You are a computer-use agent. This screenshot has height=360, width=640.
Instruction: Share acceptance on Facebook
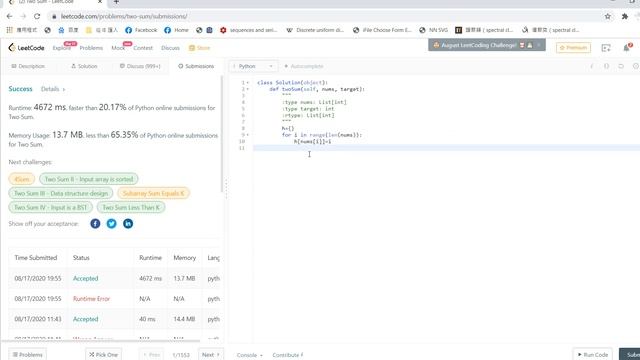[95, 224]
